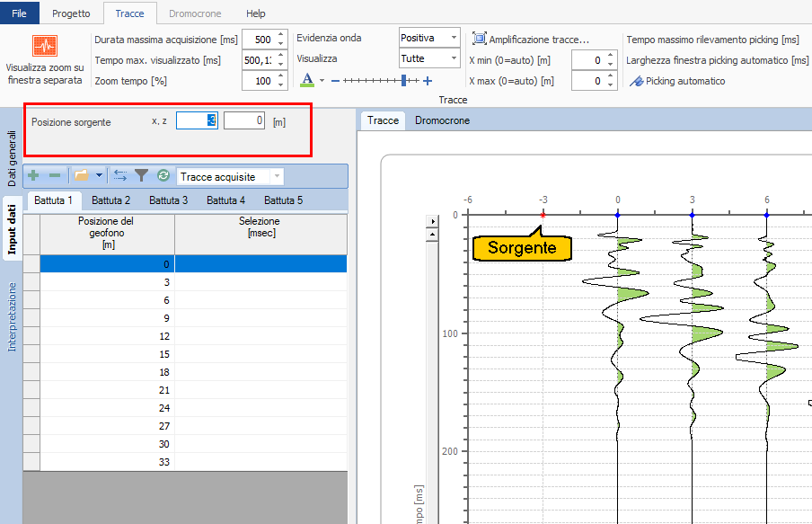Switch to Progetto ribbon tab
The width and height of the screenshot is (812, 524).
pyautogui.click(x=71, y=13)
